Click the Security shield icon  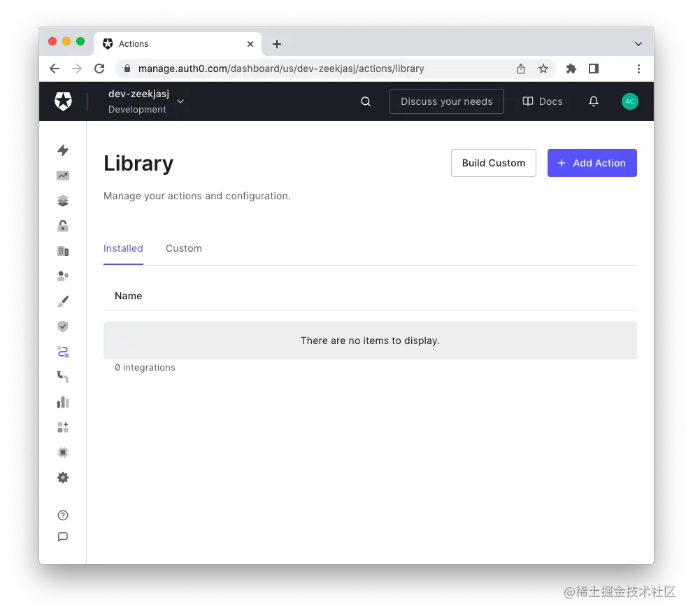click(62, 326)
